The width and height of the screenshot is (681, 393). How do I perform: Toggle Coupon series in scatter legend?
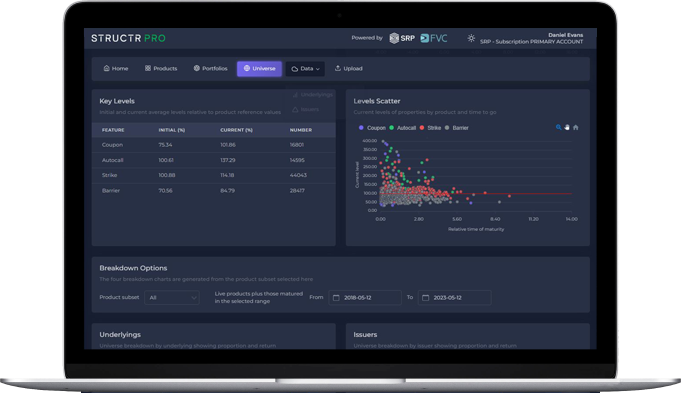pyautogui.click(x=372, y=128)
